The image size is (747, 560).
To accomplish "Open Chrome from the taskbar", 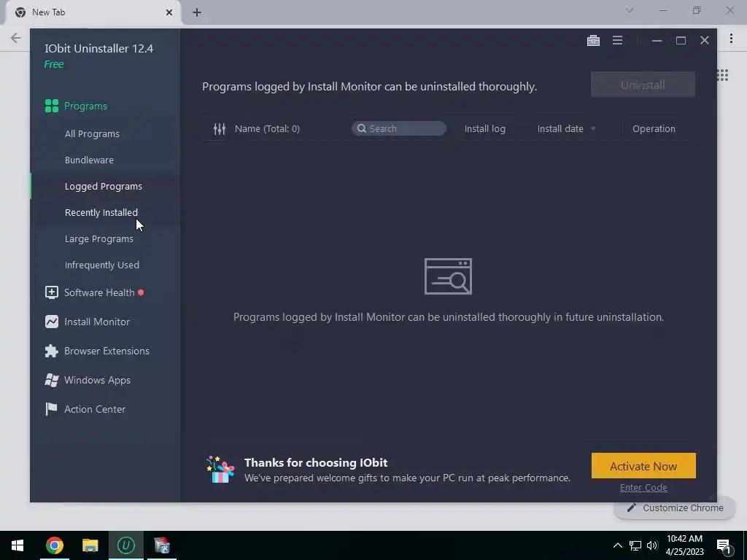I will click(54, 545).
